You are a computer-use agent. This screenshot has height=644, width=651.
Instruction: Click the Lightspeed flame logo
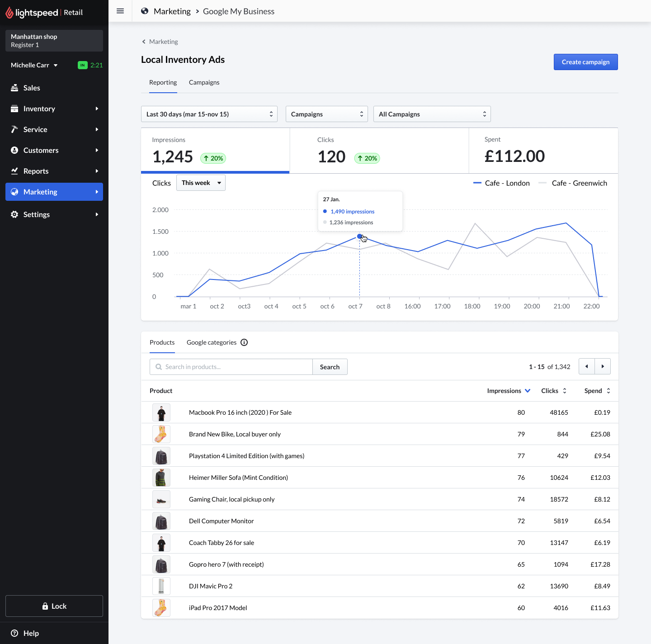click(x=9, y=13)
